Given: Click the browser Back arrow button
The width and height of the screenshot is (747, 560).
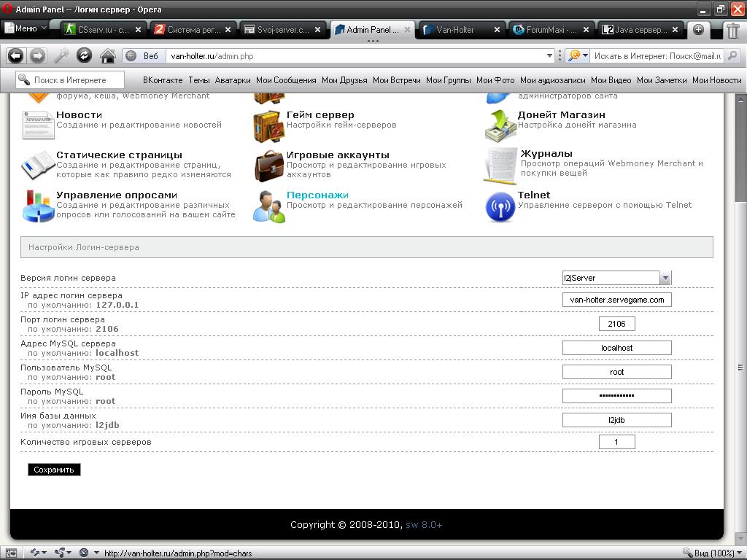Looking at the screenshot, I should coord(16,56).
